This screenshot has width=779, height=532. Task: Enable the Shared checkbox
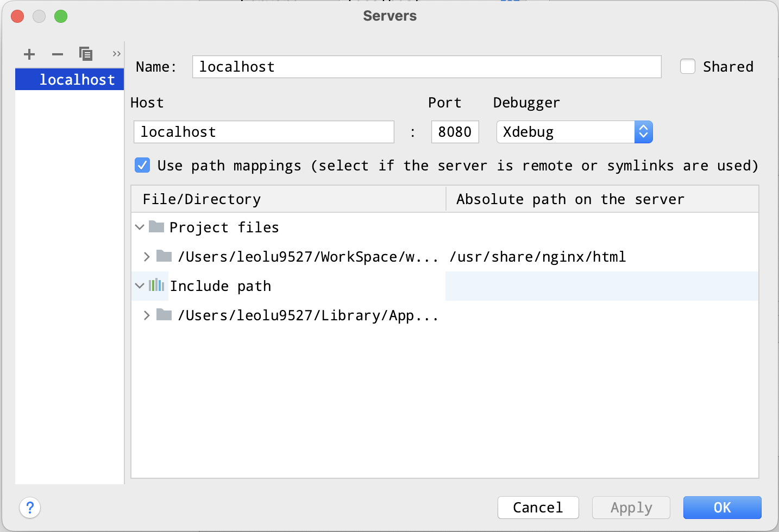[x=688, y=66]
